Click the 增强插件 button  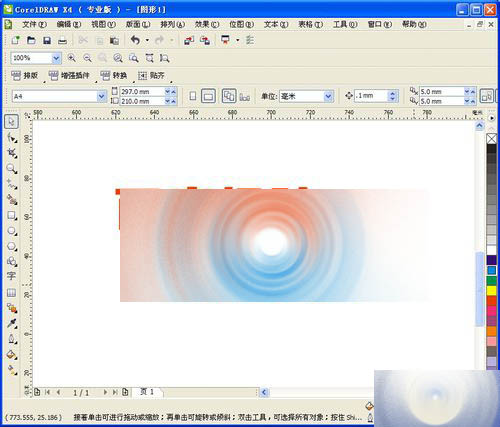[69, 76]
